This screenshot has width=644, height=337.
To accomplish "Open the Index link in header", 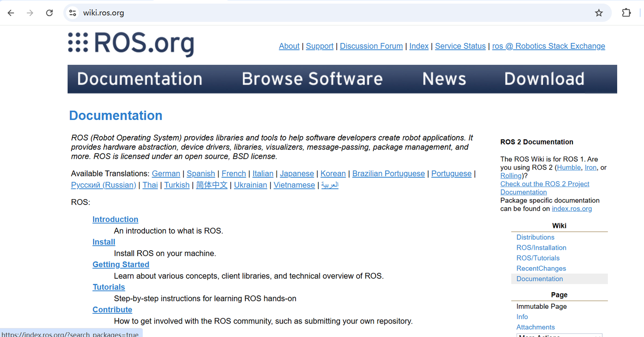I will [419, 46].
